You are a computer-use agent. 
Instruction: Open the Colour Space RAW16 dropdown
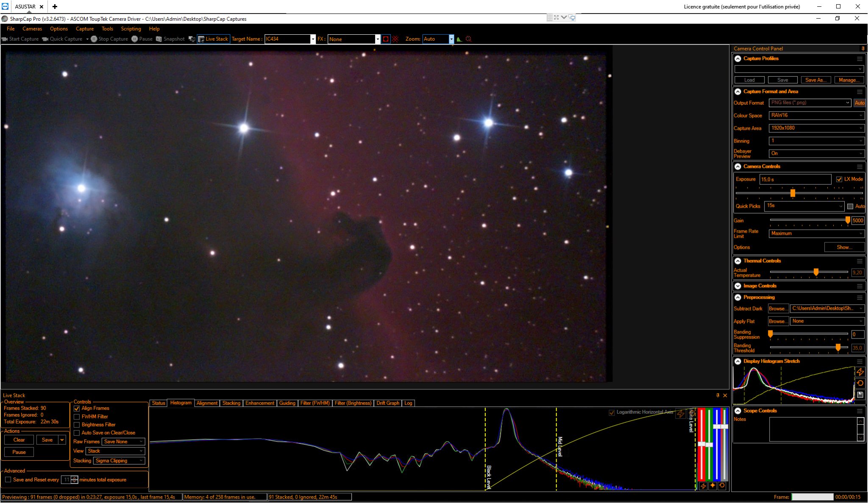(x=816, y=115)
